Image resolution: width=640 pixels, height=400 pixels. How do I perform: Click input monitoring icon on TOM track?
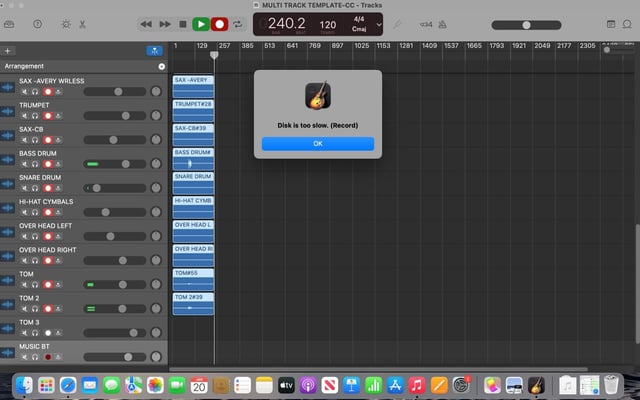58,284
